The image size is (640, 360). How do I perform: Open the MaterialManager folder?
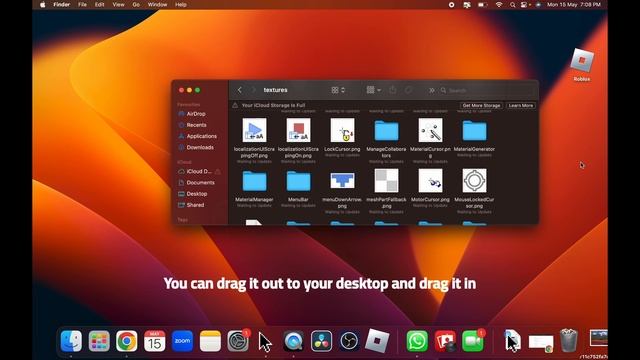254,181
